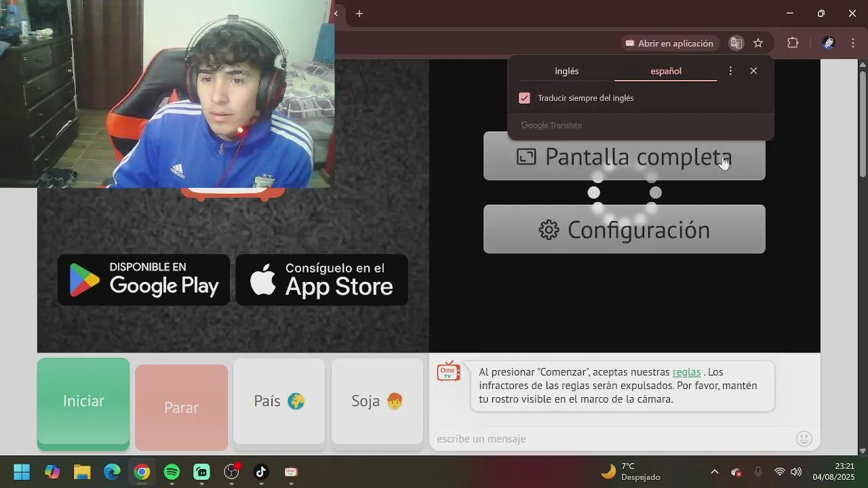
Task: Open Copilot from the taskbar
Action: 52,472
